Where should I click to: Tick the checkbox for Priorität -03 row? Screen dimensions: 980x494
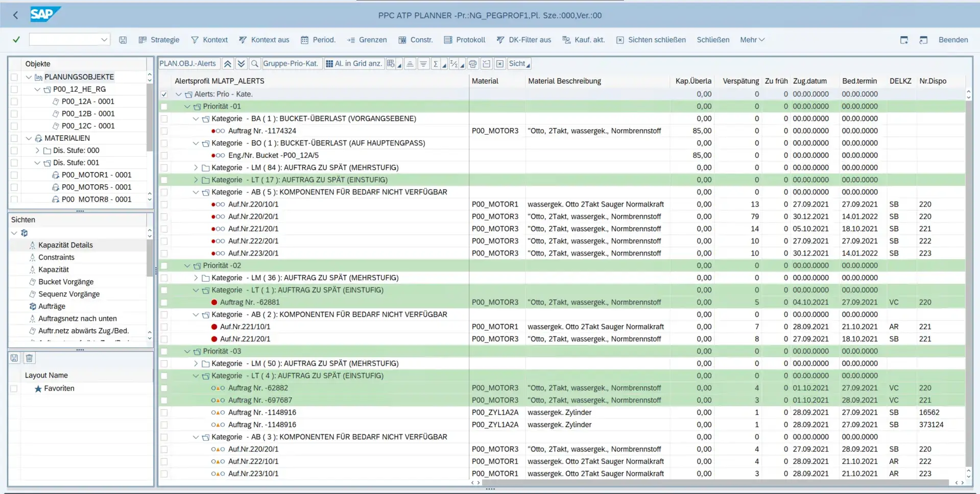164,352
